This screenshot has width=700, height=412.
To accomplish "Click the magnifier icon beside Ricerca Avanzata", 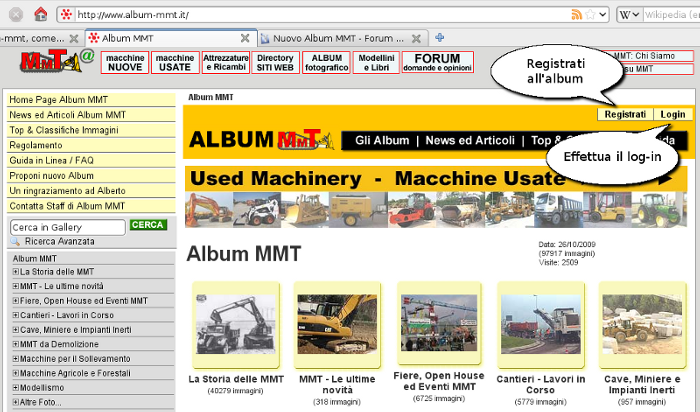I will pos(16,241).
